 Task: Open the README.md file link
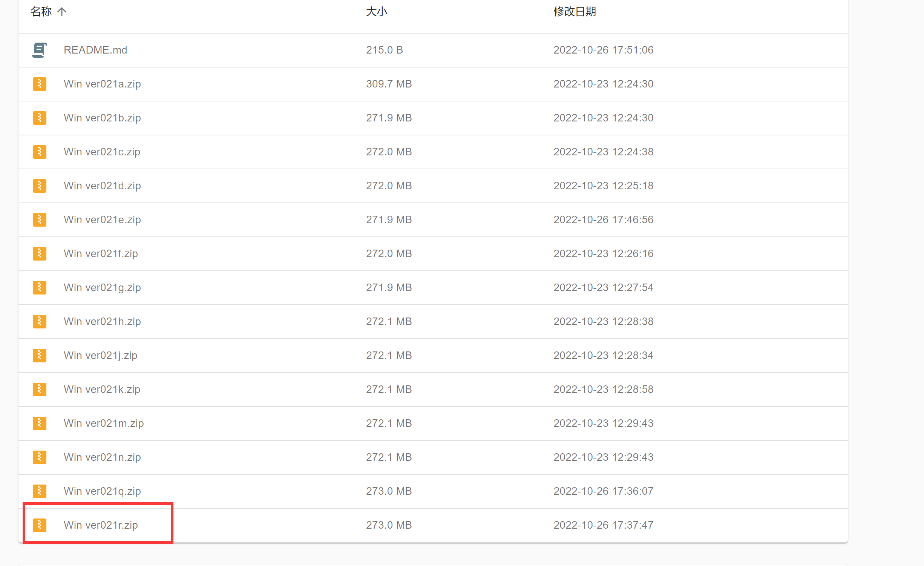point(95,50)
